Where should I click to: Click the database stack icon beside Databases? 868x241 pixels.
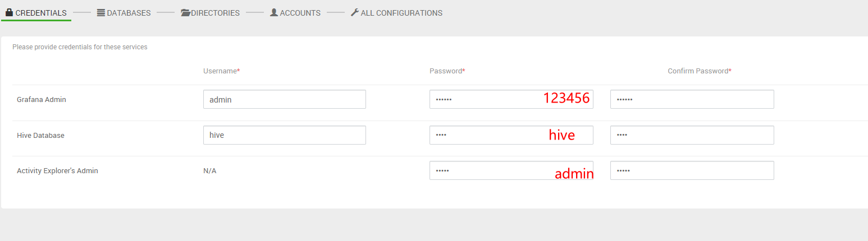pos(101,12)
